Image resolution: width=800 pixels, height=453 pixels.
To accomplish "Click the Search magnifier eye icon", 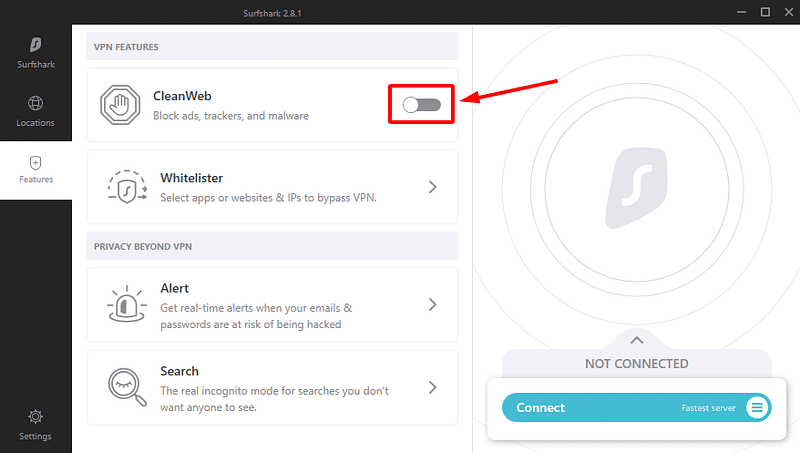I will 127,387.
